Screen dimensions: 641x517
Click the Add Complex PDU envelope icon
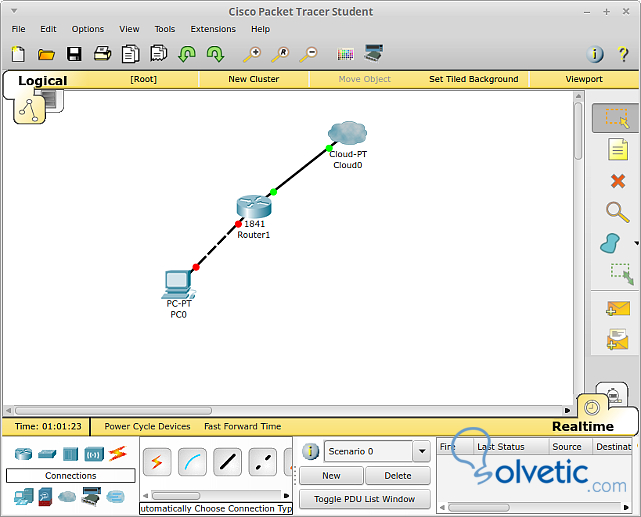point(618,339)
